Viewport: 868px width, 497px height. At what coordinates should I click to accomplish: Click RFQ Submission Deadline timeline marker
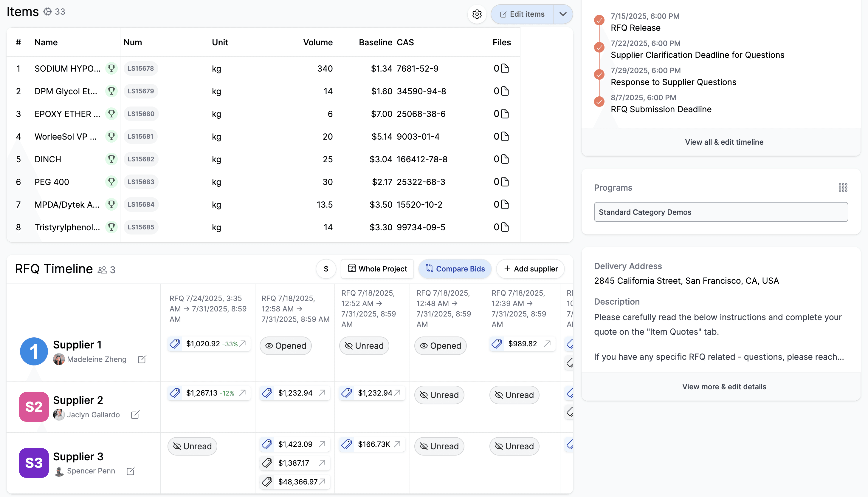(599, 102)
